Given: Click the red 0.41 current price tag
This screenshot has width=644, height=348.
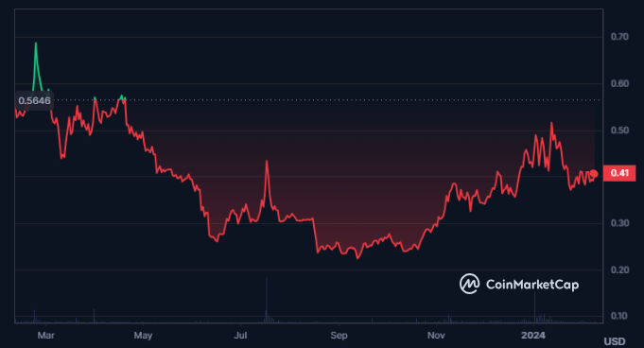Looking at the screenshot, I should pos(619,173).
